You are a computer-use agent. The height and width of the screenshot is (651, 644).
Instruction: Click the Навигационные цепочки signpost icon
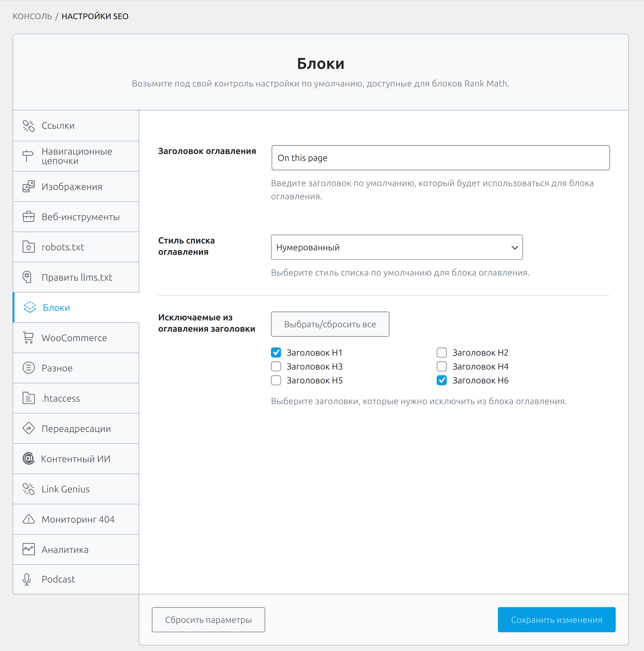28,156
